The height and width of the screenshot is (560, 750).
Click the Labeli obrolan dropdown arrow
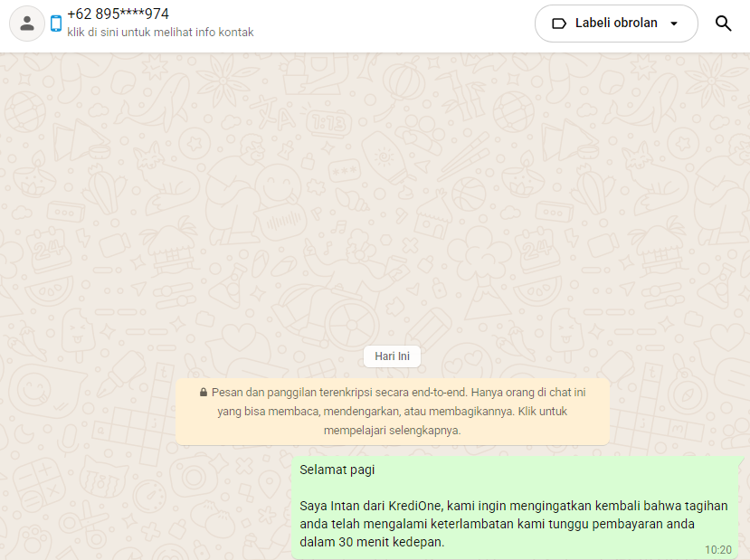[674, 24]
